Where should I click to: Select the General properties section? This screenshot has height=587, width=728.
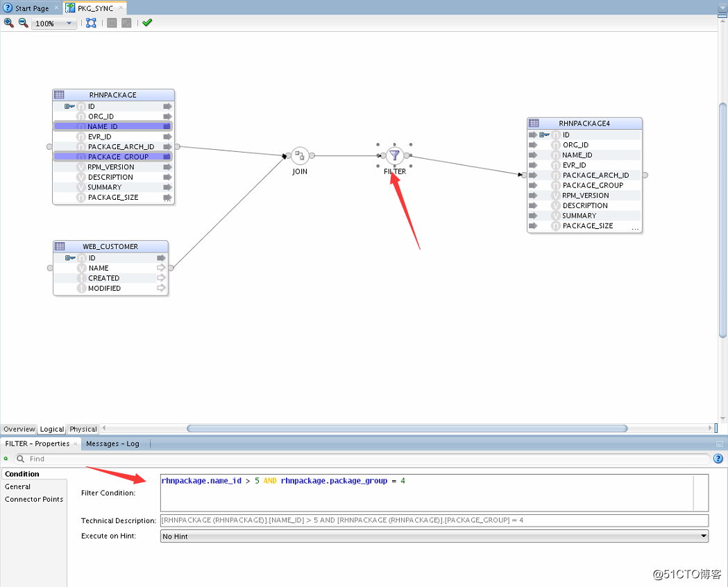click(17, 486)
